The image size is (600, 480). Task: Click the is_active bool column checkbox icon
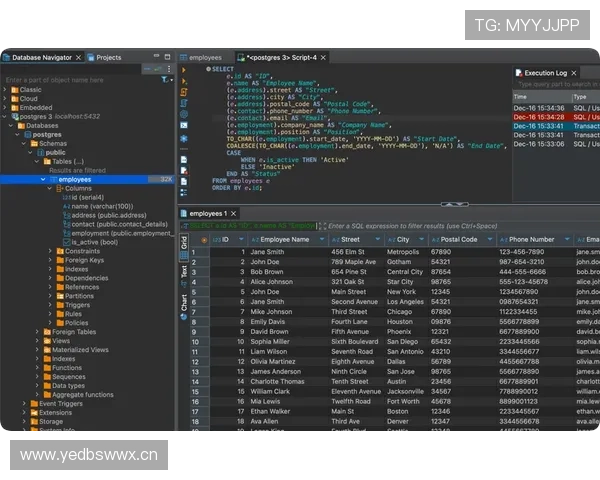tap(65, 242)
